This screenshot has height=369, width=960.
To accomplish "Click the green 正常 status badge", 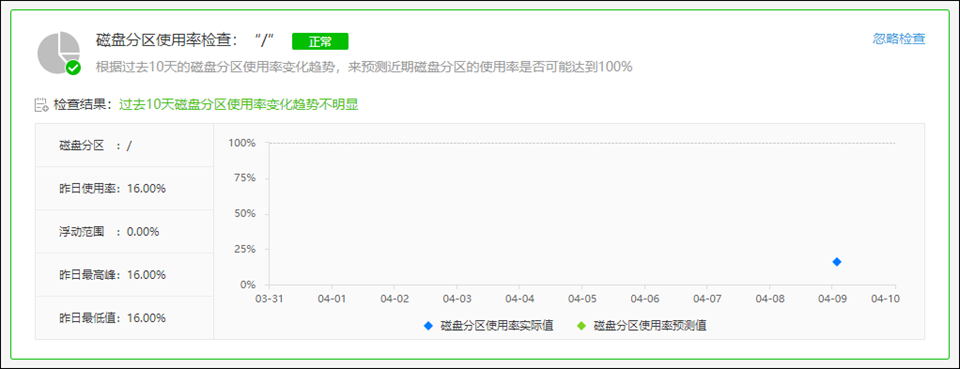I will click(x=320, y=41).
